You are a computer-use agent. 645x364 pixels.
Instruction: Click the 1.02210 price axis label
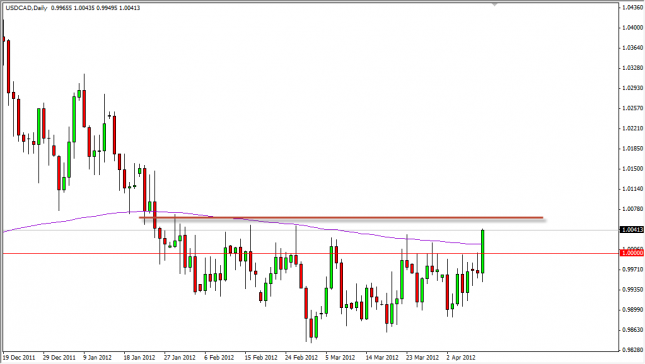(x=633, y=128)
